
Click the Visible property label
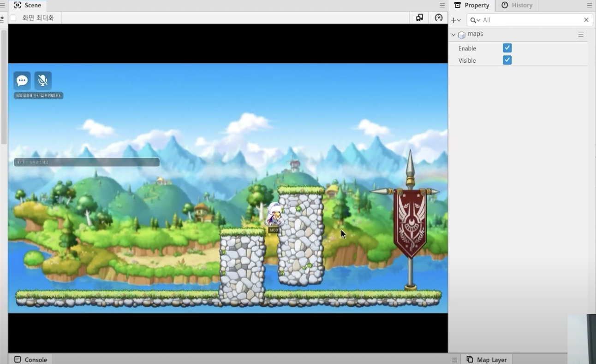pos(467,60)
